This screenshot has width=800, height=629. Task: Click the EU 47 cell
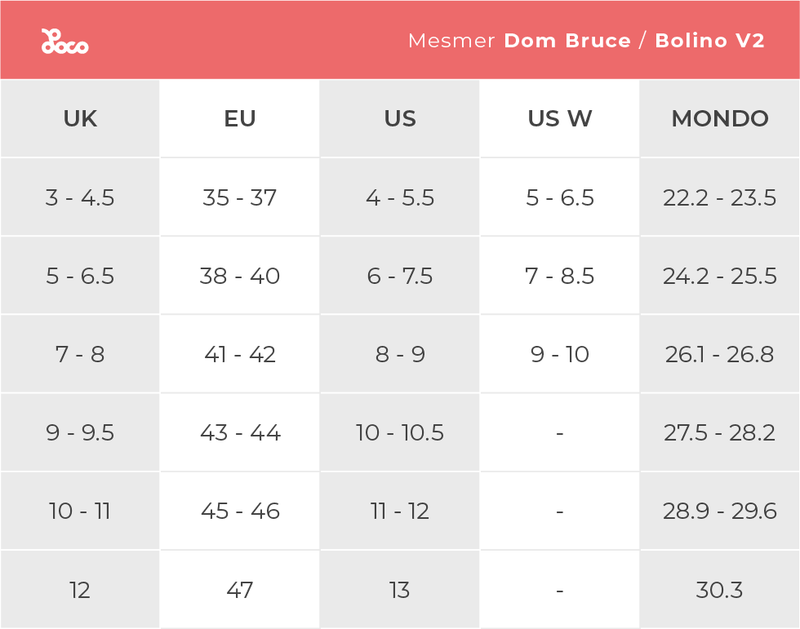point(240,590)
